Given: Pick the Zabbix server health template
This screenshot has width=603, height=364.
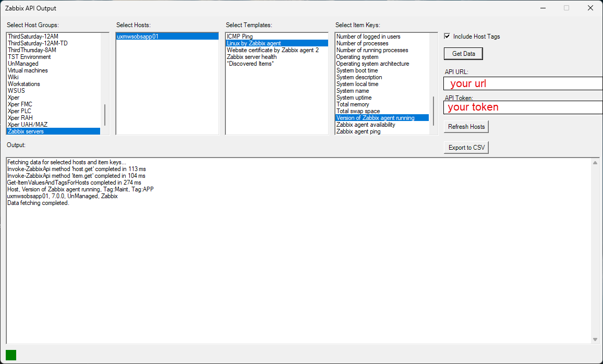Looking at the screenshot, I should pos(252,57).
